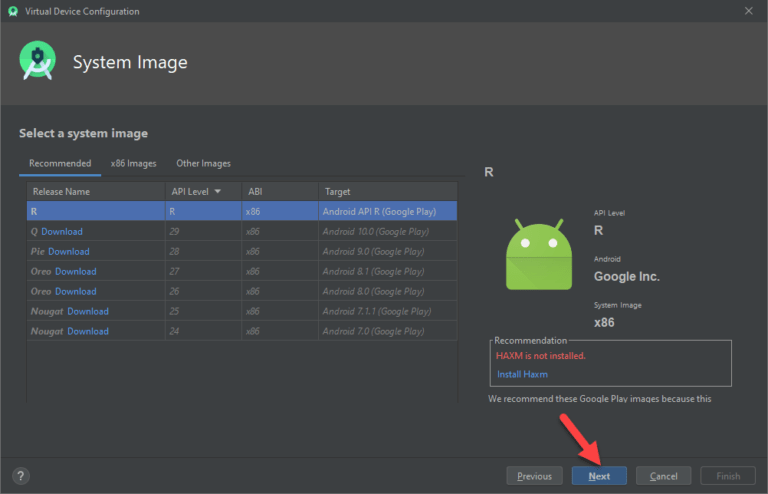Download Nougat API 24 image
The height and width of the screenshot is (494, 768).
pyautogui.click(x=88, y=331)
